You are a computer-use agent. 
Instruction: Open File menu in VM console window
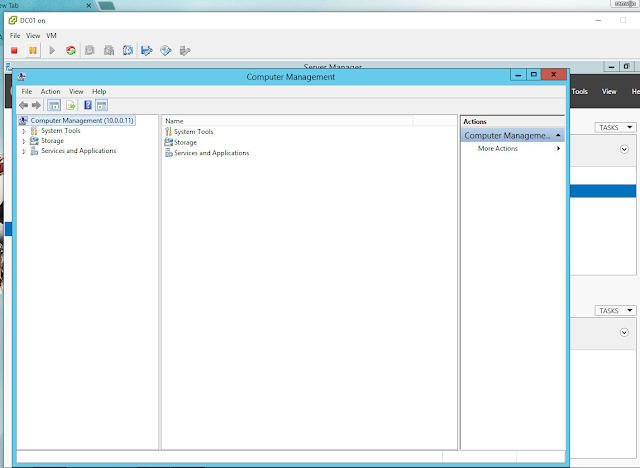pos(15,35)
